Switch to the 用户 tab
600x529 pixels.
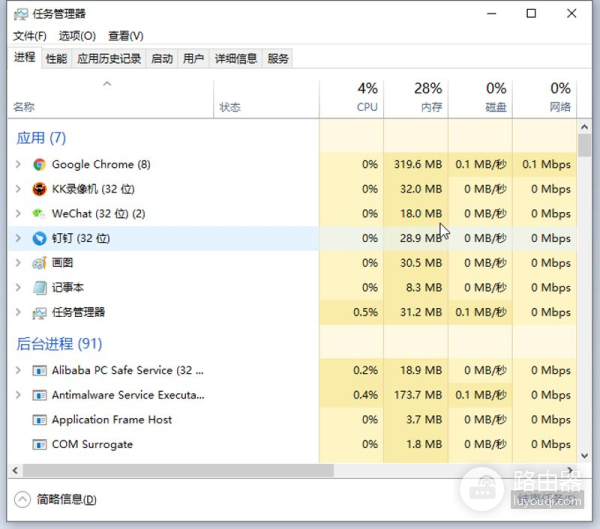coord(193,59)
